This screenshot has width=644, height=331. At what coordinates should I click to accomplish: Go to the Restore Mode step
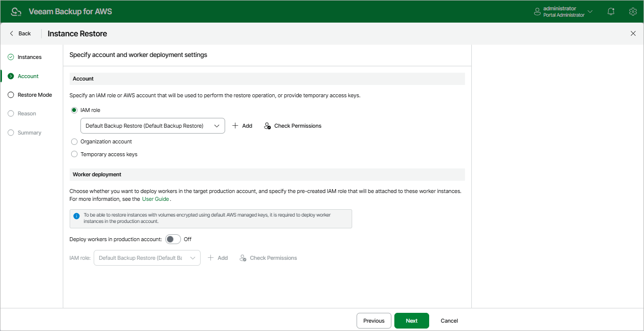click(x=35, y=95)
